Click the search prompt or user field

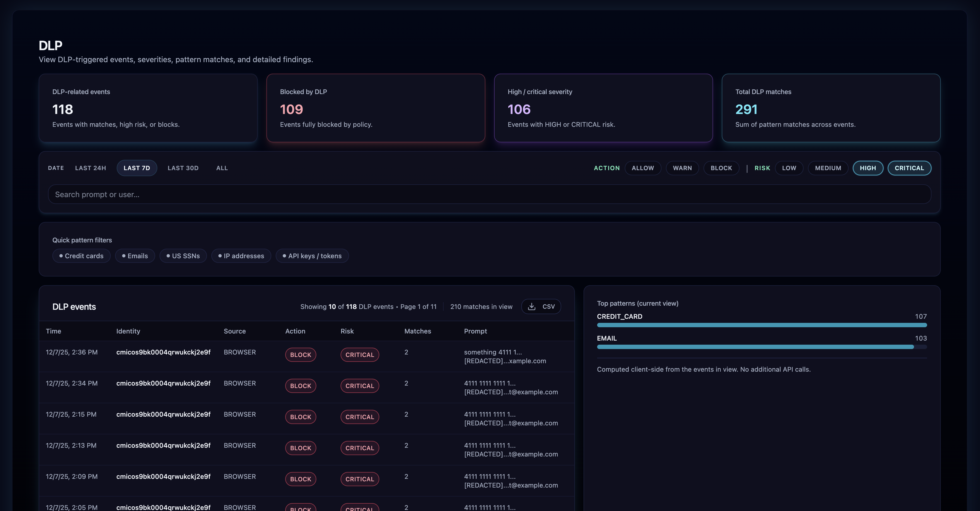point(490,194)
